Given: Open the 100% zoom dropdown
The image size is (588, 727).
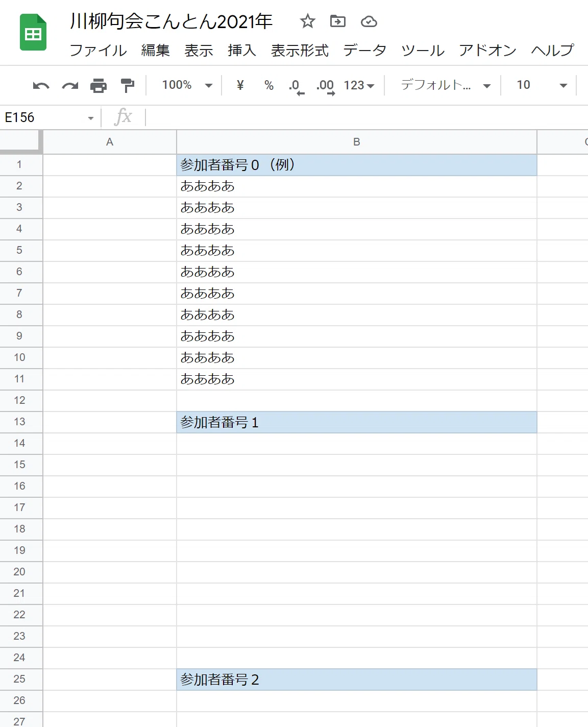Looking at the screenshot, I should [x=187, y=85].
